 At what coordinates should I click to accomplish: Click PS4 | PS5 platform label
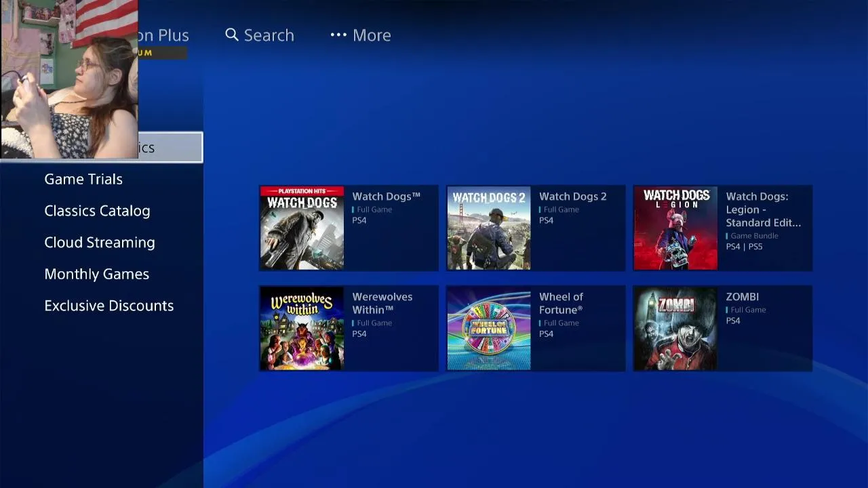pos(744,246)
